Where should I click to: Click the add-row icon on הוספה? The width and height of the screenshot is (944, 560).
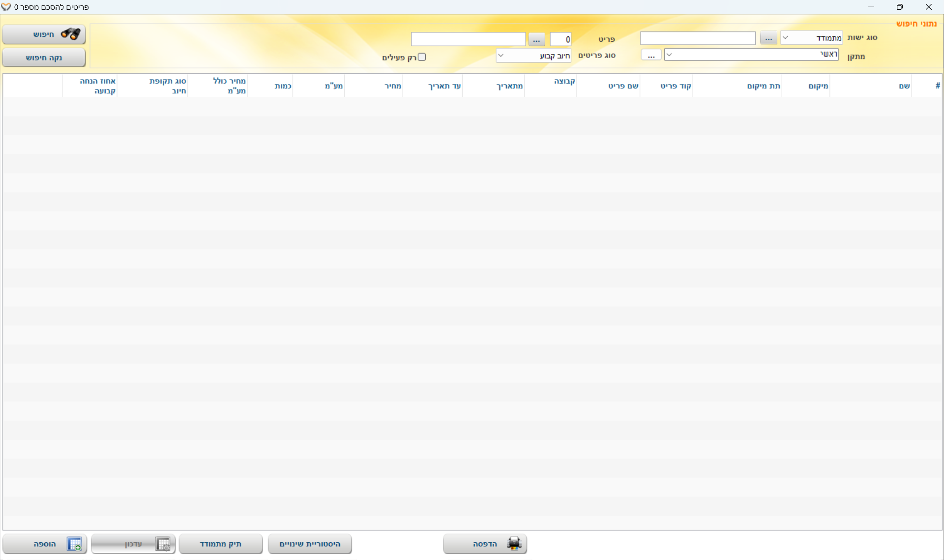tap(74, 544)
